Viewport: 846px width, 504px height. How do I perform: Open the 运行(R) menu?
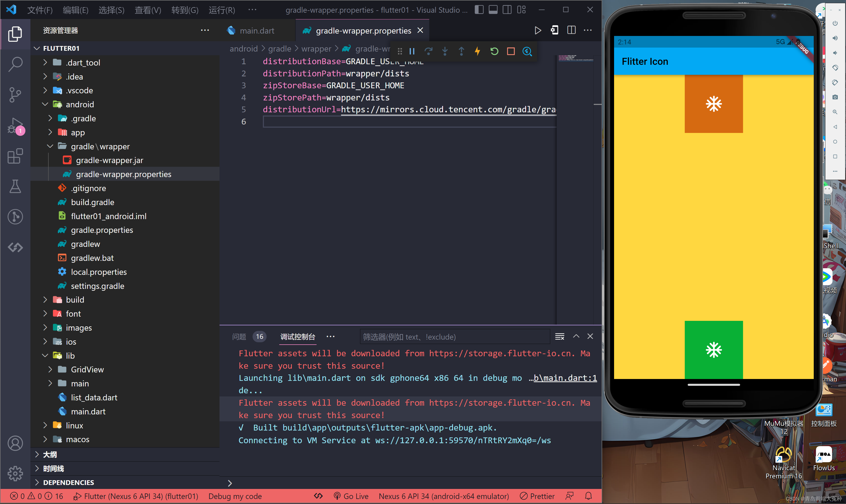click(222, 10)
